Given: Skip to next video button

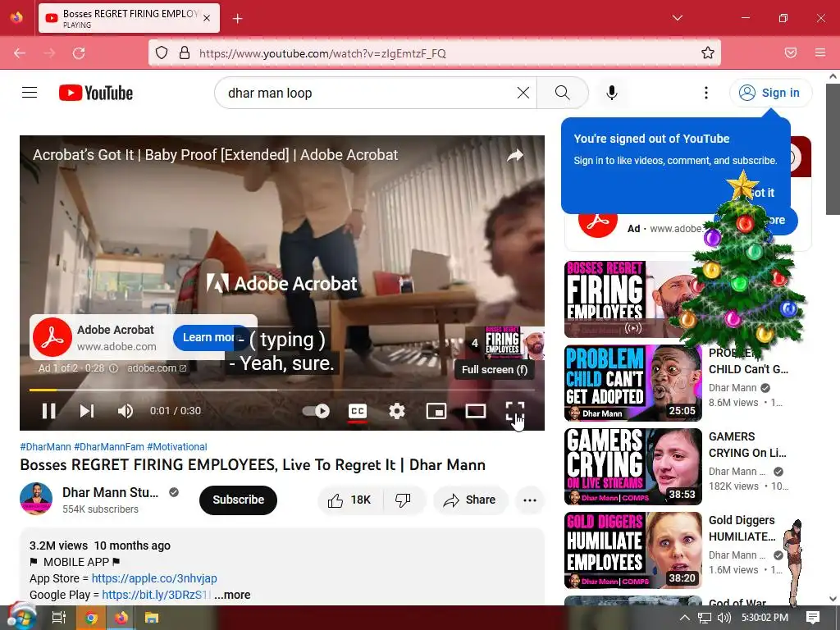Looking at the screenshot, I should click(x=87, y=411).
